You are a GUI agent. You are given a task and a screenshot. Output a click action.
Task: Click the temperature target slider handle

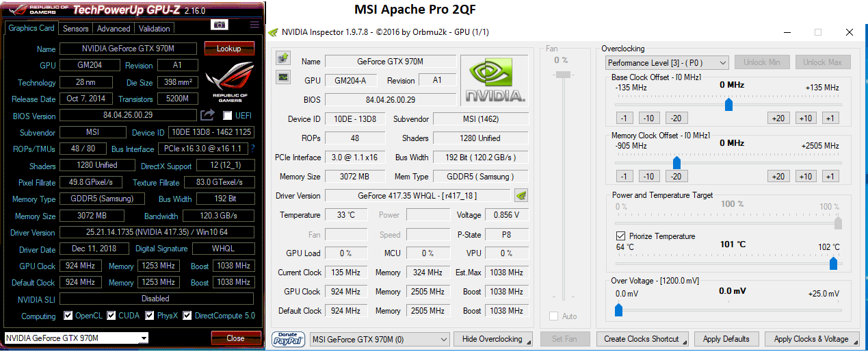point(834,264)
